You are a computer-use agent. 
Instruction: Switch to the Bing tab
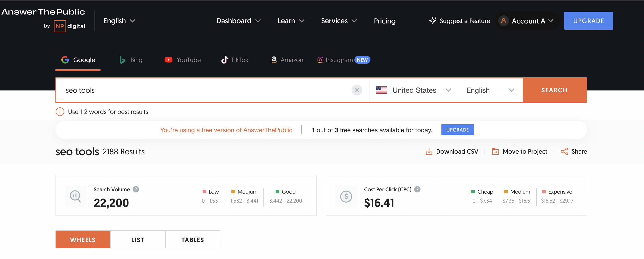coord(131,60)
